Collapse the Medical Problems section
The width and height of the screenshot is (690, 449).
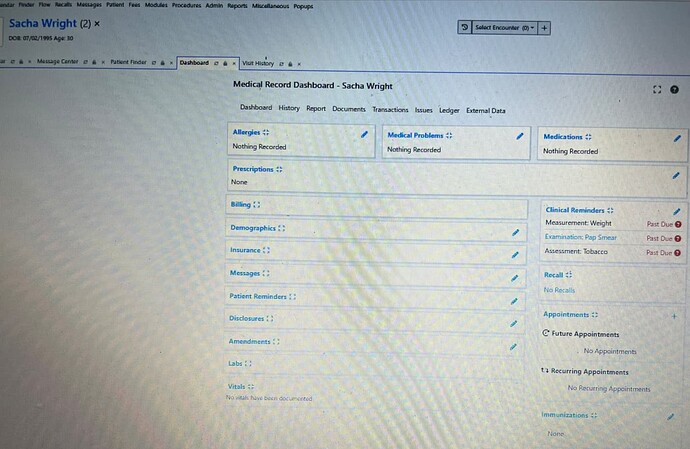coord(449,136)
